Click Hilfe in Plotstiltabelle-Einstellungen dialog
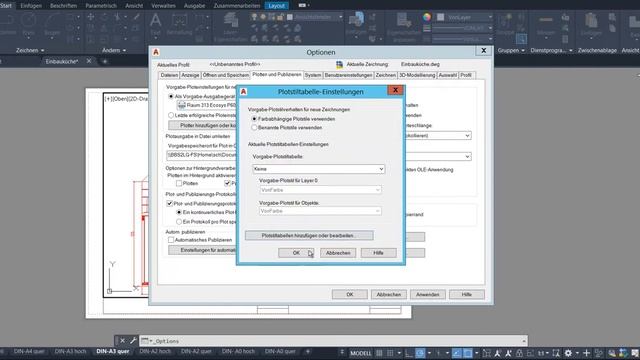The image size is (640, 360). coord(378,253)
